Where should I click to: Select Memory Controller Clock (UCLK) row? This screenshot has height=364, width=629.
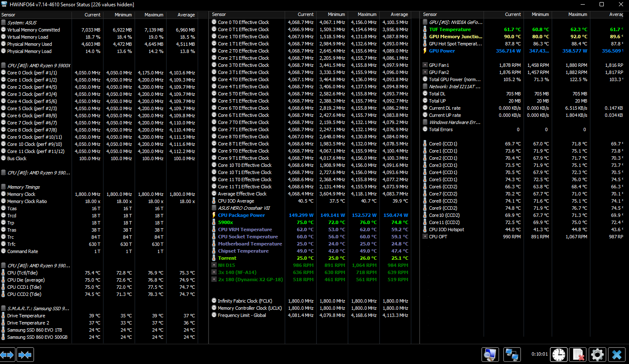click(310, 308)
